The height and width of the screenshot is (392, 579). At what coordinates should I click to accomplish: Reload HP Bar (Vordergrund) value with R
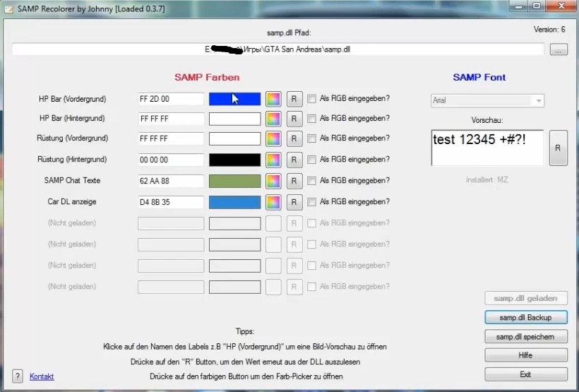pyautogui.click(x=294, y=99)
